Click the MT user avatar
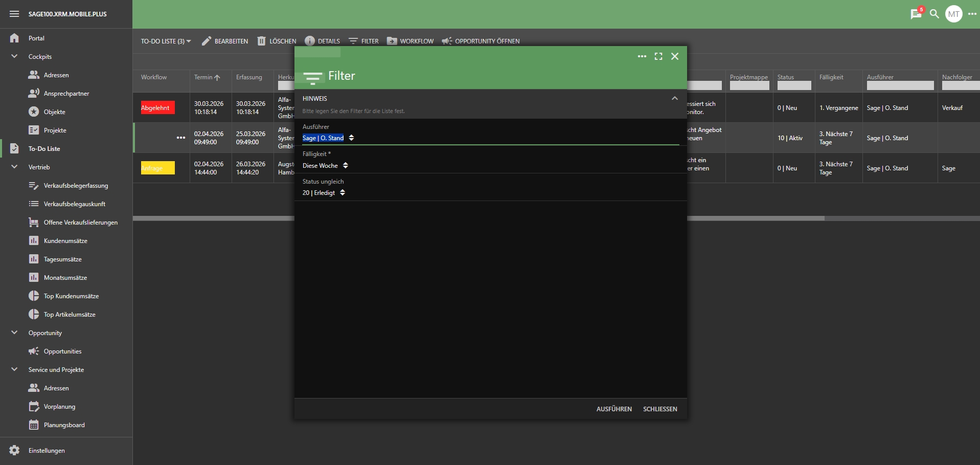The image size is (980, 465). [x=953, y=14]
